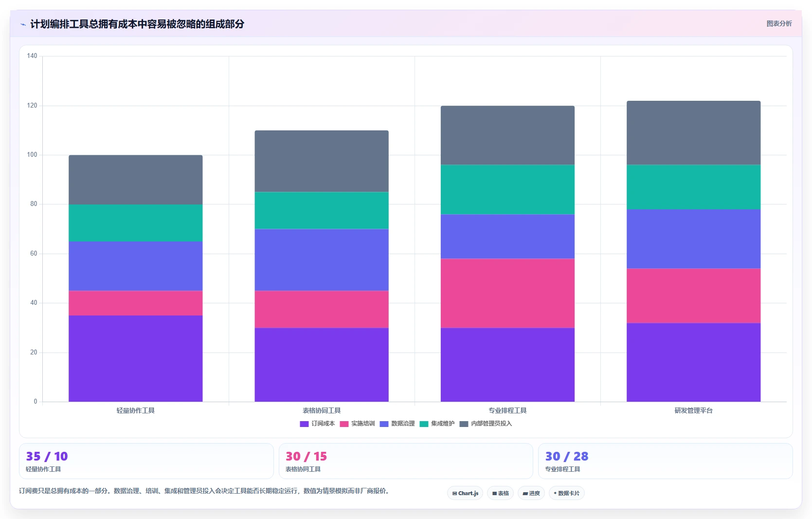Screen dimensions: 812x519
Task: Open the 30 / 28 专业排程工具 data card
Action: tap(665, 461)
